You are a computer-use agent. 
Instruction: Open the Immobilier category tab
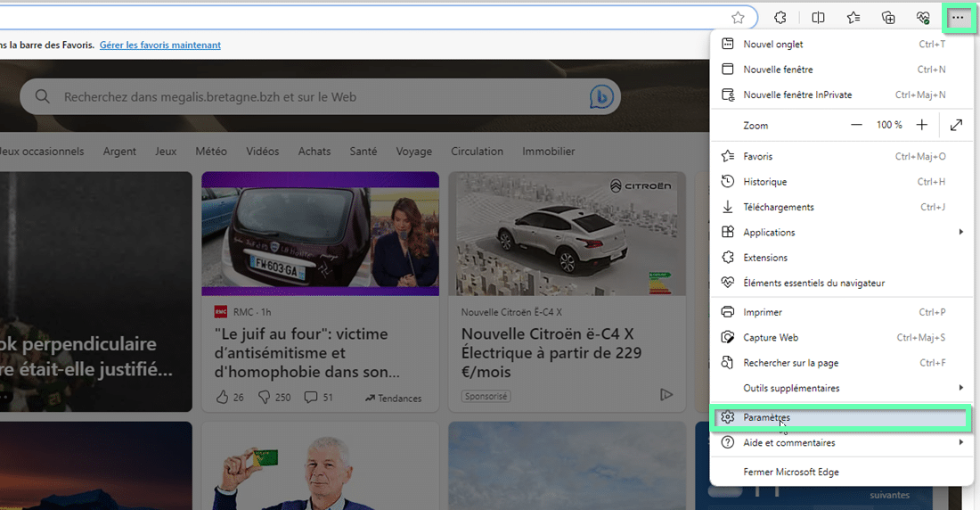click(549, 152)
